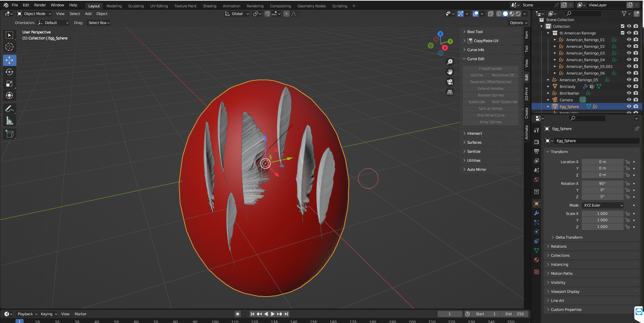Click the Fillet/Chamfer button

point(491,69)
